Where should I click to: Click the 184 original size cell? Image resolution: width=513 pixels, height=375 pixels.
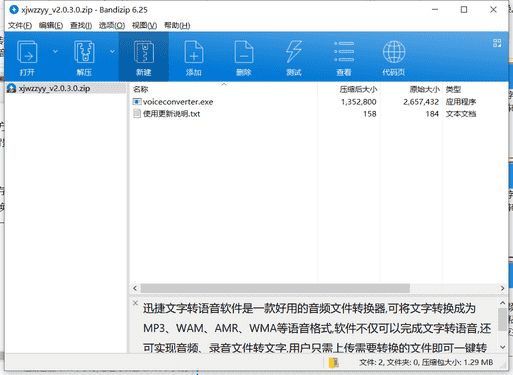432,114
